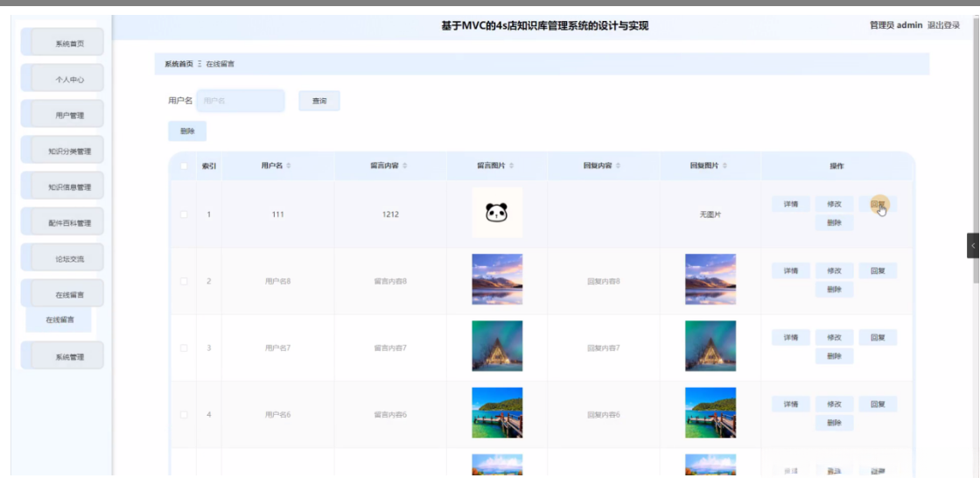Click the 留言内容8 cell
The image size is (980, 478).
[390, 281]
